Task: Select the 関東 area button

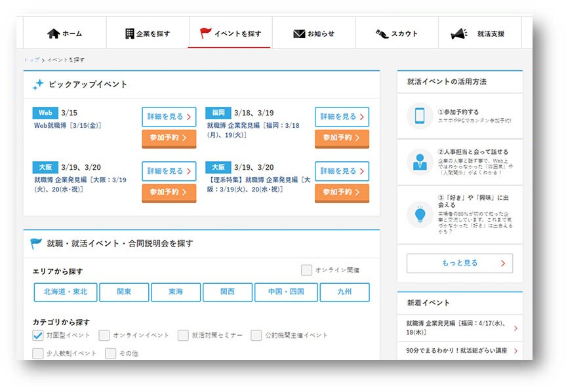Action: tap(124, 292)
